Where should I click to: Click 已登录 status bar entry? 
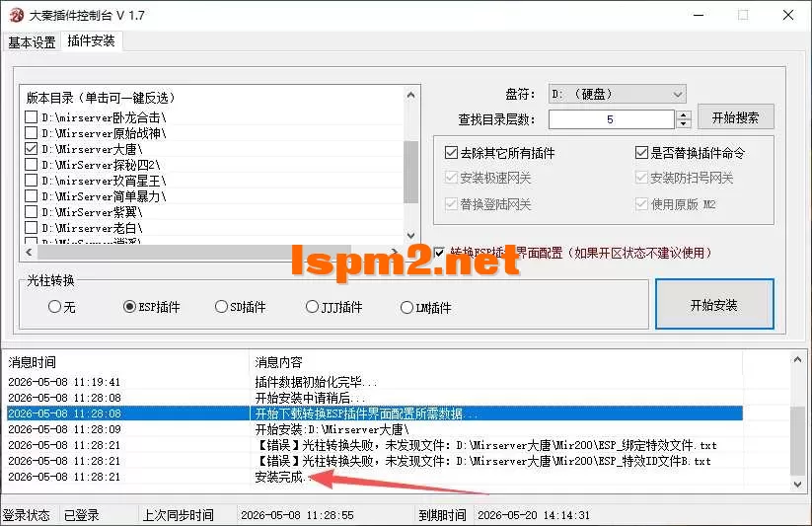coord(81,515)
